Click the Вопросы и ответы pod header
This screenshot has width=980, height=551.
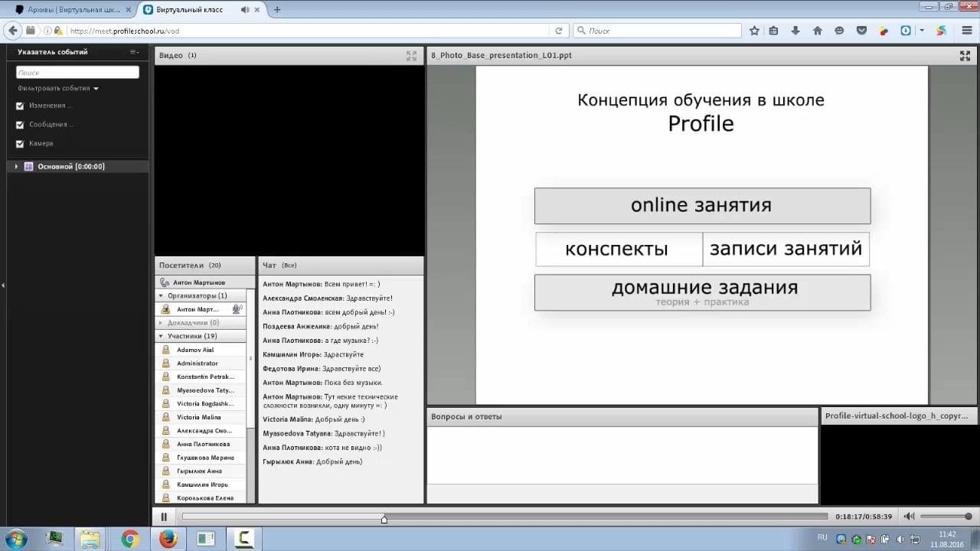(x=622, y=417)
